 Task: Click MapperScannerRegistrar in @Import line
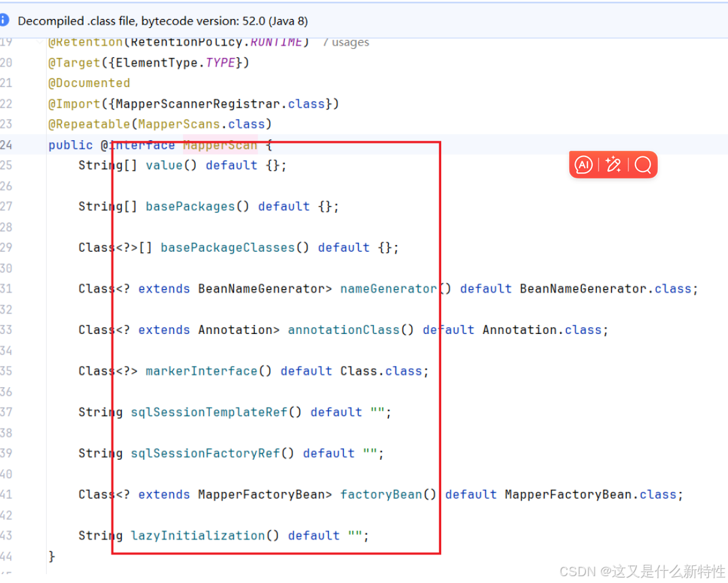198,103
